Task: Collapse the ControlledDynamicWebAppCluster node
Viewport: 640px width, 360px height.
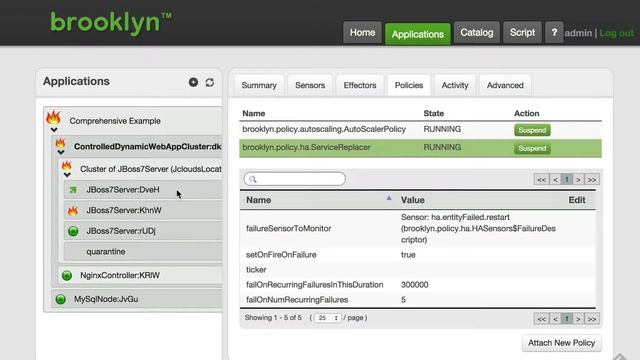Action: pos(61,153)
